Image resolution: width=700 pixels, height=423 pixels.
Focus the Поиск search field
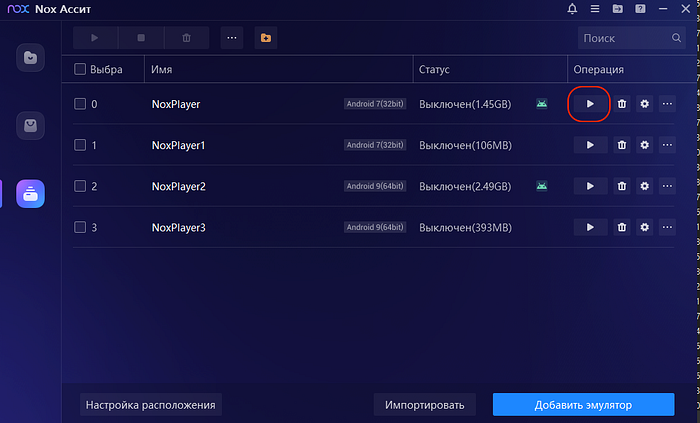[x=631, y=38]
